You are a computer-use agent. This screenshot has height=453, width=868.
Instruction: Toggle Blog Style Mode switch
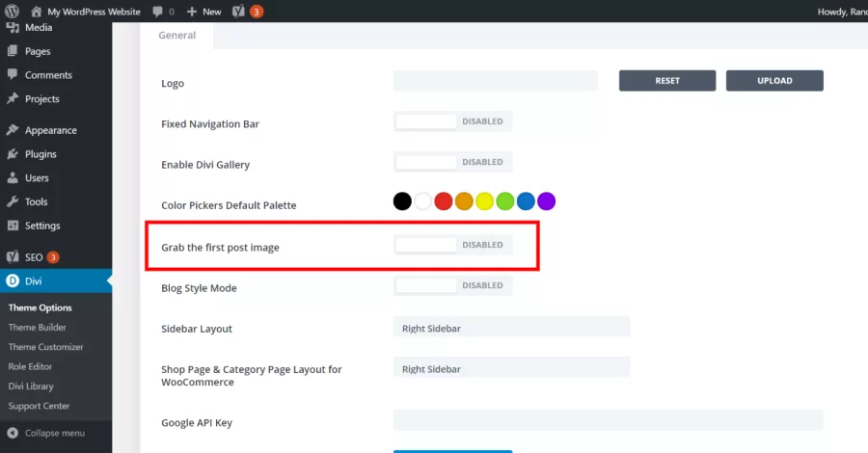click(x=453, y=285)
